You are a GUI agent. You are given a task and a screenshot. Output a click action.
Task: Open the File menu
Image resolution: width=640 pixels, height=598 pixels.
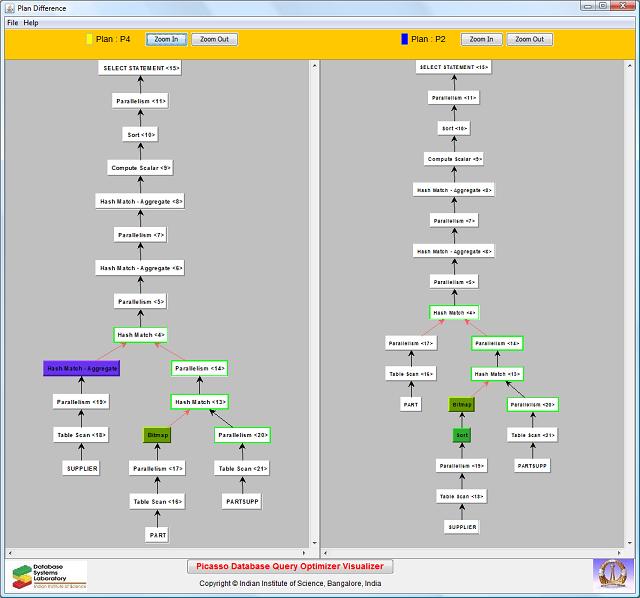(x=12, y=22)
